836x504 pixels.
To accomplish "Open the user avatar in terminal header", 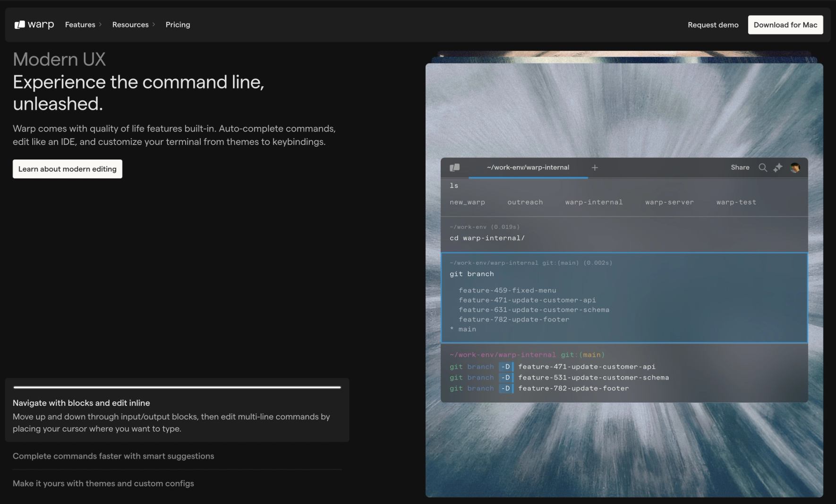I will [795, 168].
